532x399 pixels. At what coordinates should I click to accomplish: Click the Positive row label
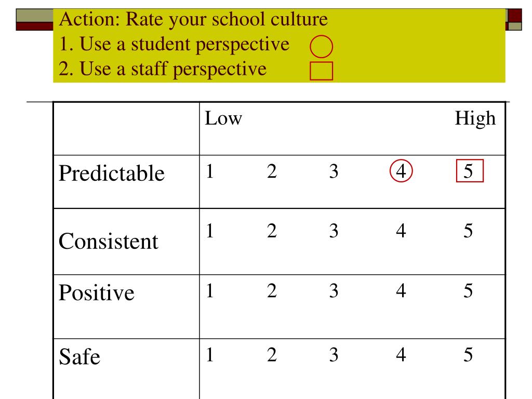point(96,292)
